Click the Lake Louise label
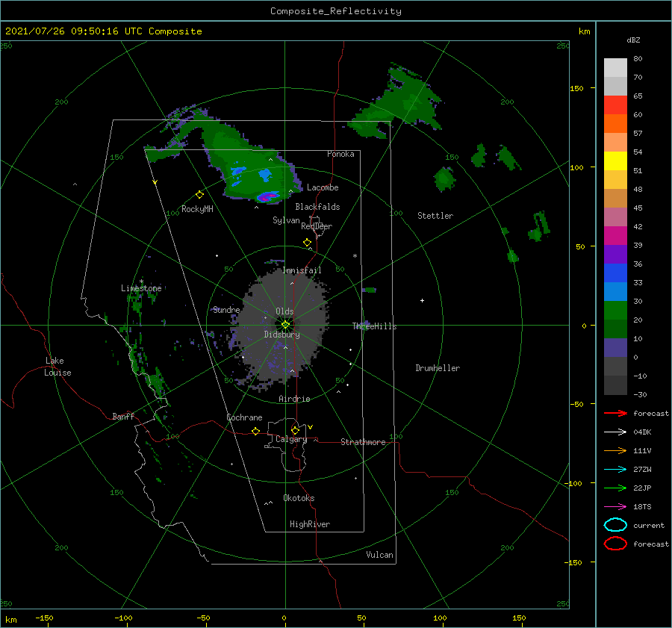672x628 pixels. pyautogui.click(x=57, y=367)
